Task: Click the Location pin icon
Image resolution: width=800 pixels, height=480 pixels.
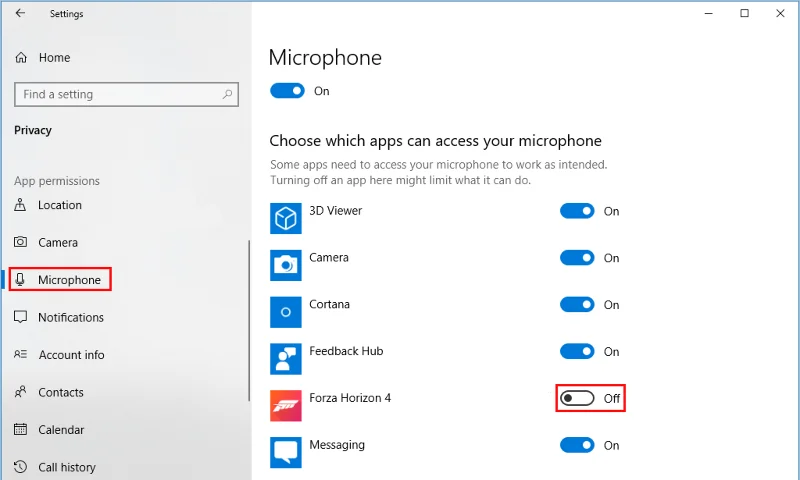Action: [20, 205]
